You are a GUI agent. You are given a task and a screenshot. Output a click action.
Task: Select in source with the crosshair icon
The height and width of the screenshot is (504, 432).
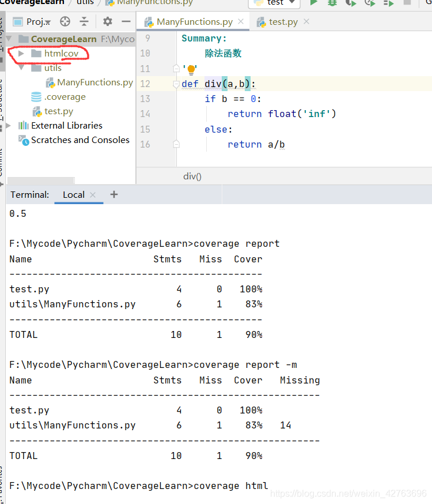[64, 22]
